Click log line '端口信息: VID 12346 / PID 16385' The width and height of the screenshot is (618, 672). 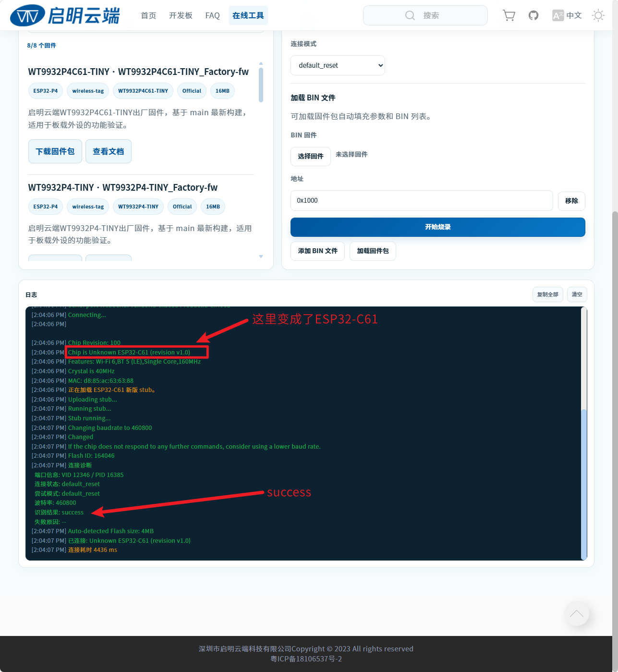pyautogui.click(x=79, y=475)
